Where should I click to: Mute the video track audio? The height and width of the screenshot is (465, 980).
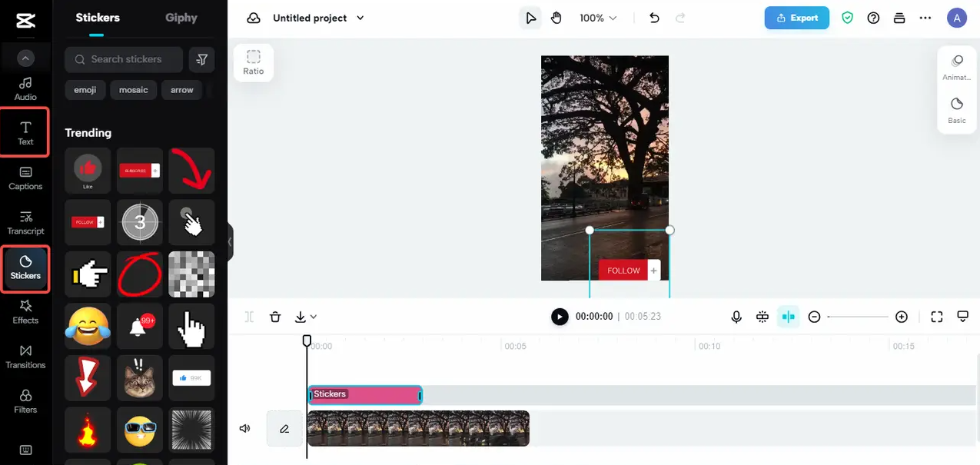[244, 428]
